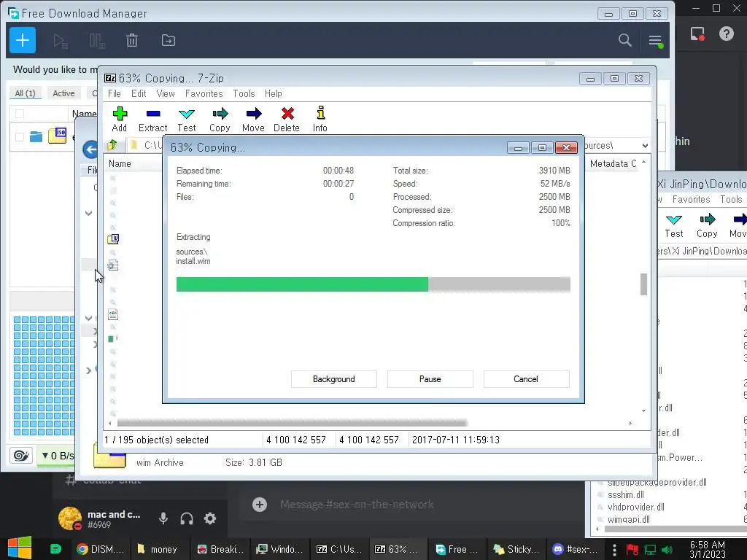Viewport: 747px width, 560px height.
Task: Click the move to folder icon
Action: click(x=169, y=41)
